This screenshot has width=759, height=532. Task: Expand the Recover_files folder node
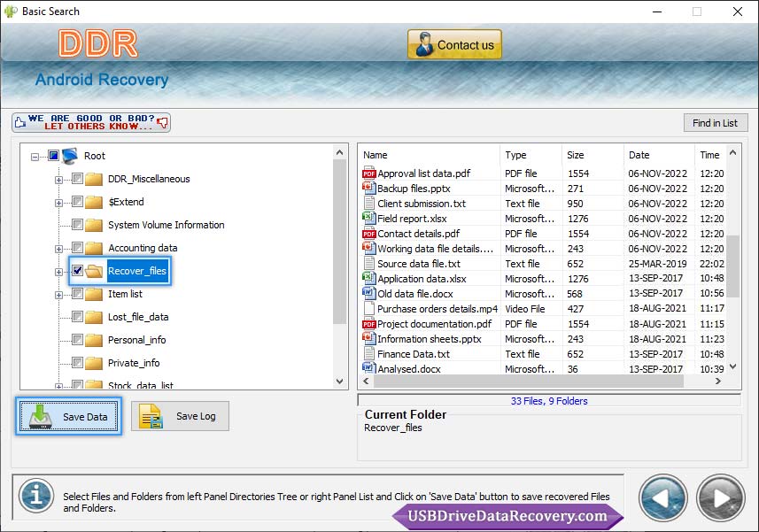click(x=58, y=272)
